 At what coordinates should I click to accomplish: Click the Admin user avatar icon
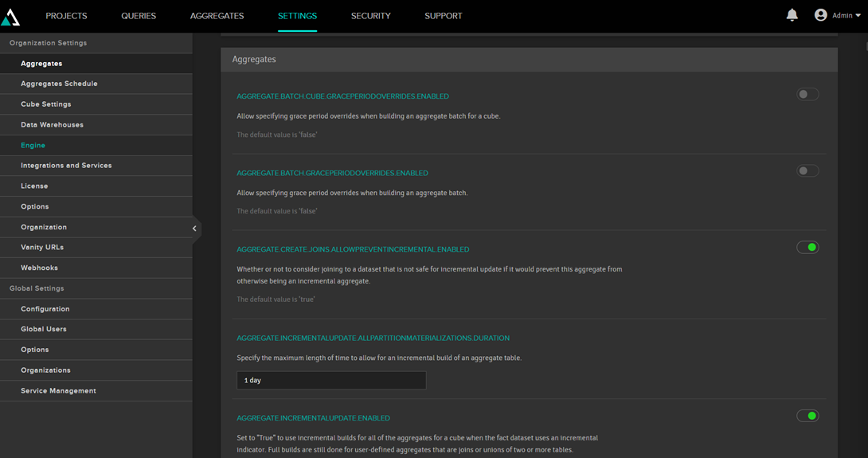pos(820,15)
